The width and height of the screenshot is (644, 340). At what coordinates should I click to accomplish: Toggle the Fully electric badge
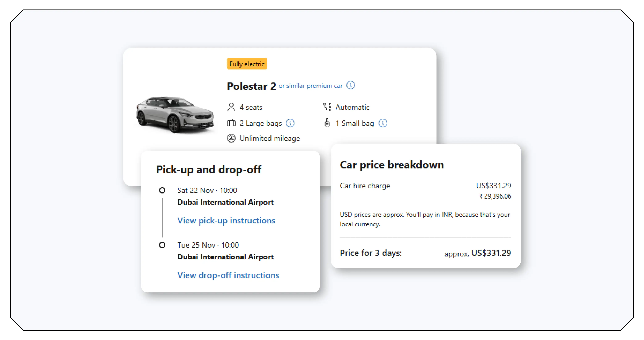click(247, 64)
